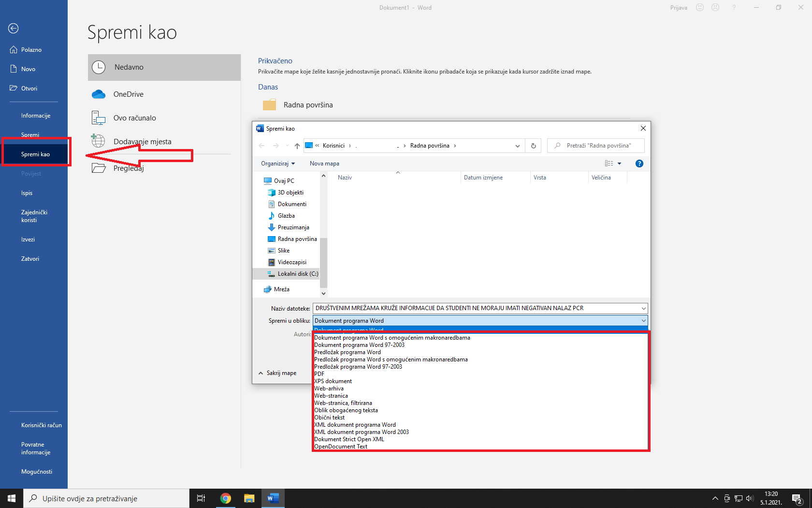Open the Organiziraj dropdown menu
This screenshot has height=508, width=812.
[278, 164]
